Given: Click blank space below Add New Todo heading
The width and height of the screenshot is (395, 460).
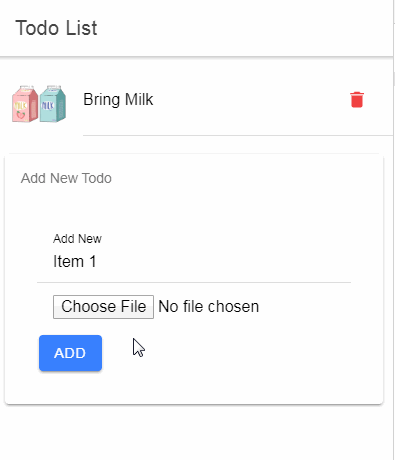Looking at the screenshot, I should point(194,207).
